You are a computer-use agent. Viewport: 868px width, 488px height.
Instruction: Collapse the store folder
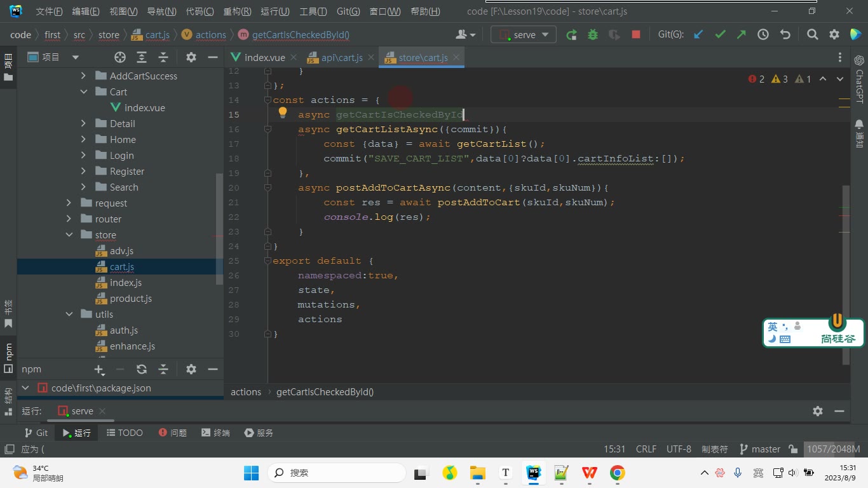coord(69,235)
